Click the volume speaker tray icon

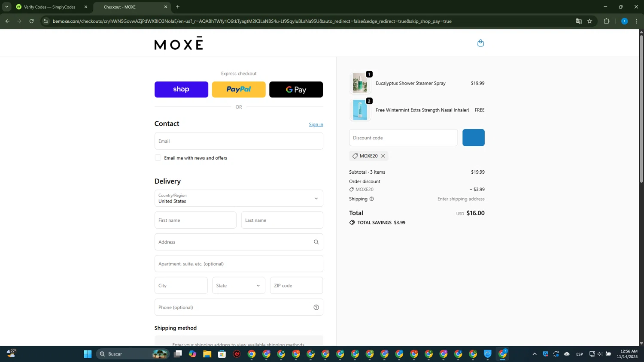click(600, 354)
